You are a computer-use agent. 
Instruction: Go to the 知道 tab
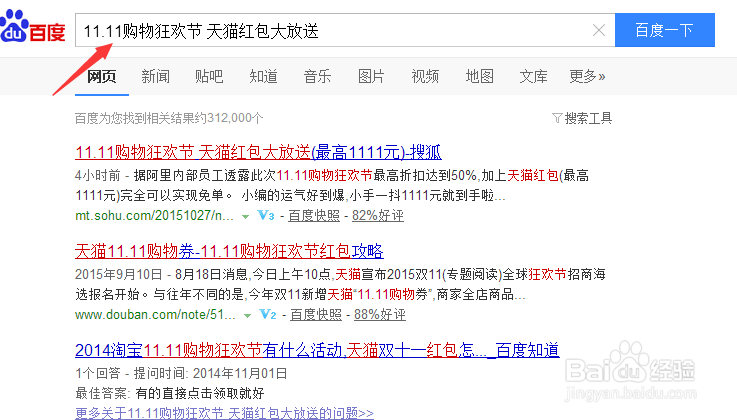click(x=263, y=76)
